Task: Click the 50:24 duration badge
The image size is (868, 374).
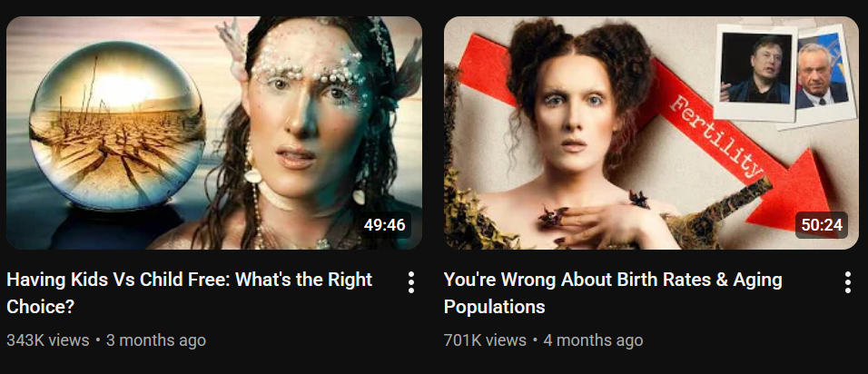Action: [x=822, y=225]
